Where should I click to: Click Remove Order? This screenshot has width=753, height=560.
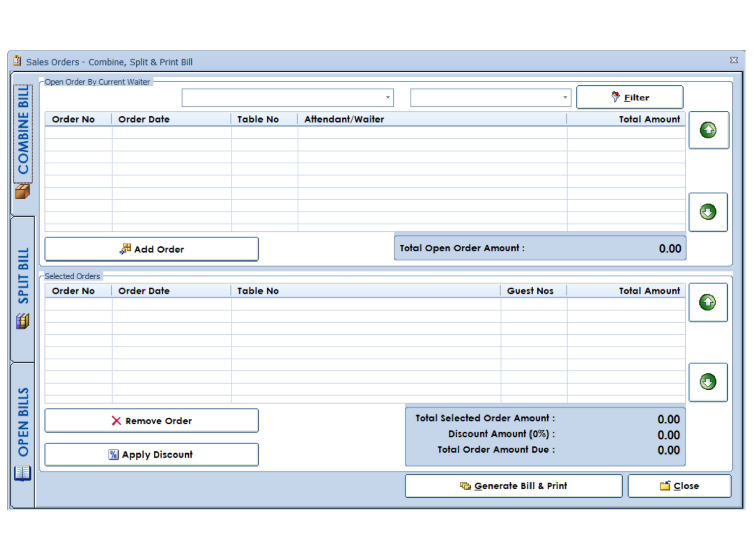coord(152,421)
